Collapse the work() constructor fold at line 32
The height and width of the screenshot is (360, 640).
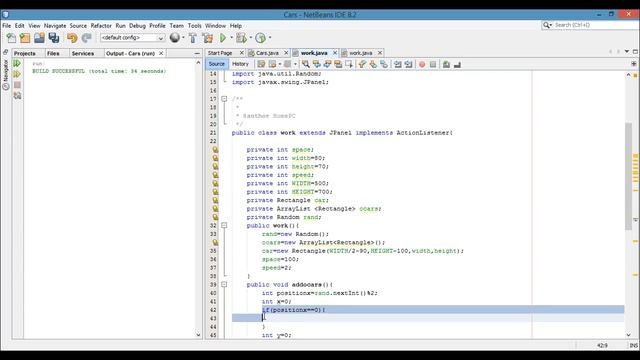(x=224, y=226)
